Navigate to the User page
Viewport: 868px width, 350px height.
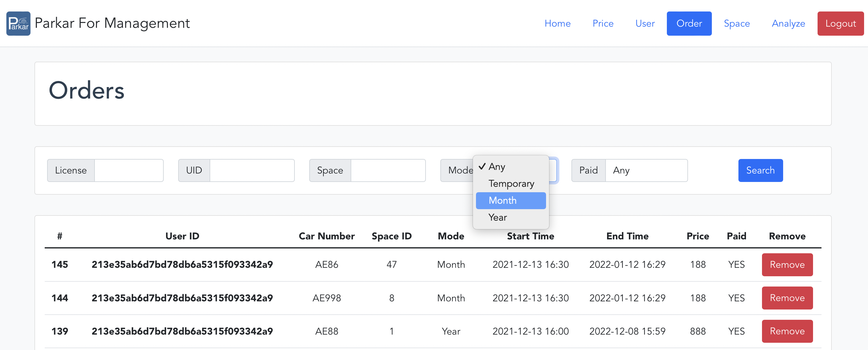tap(645, 23)
